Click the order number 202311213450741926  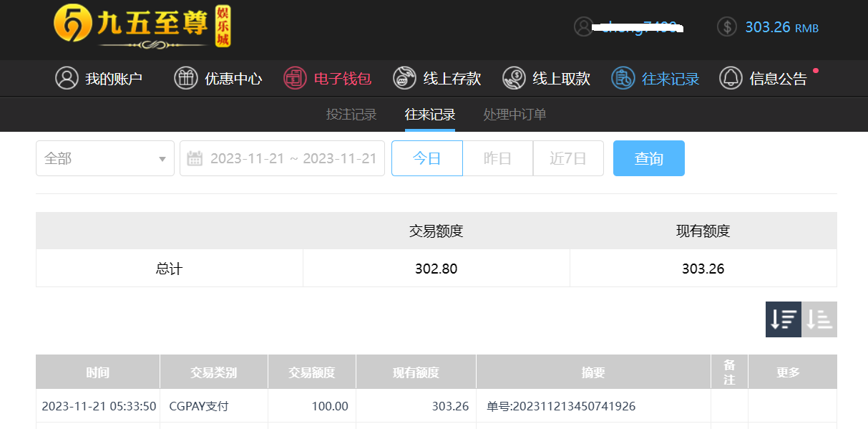point(561,406)
